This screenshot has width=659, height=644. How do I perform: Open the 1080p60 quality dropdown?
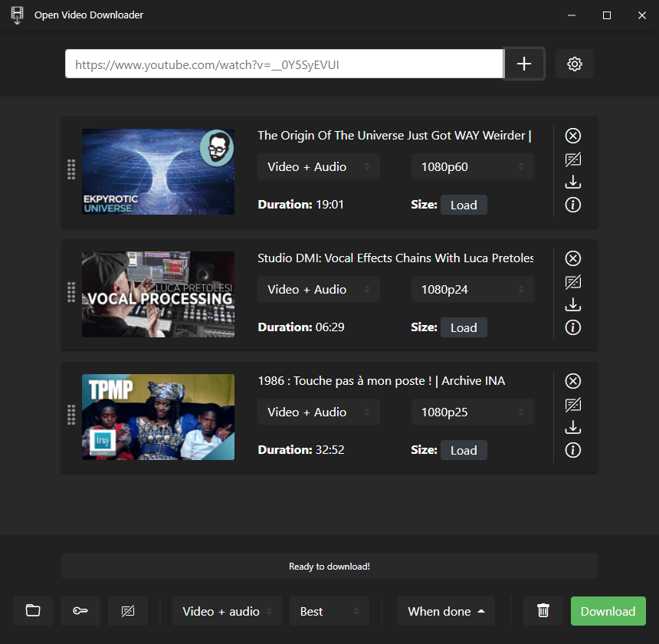(x=472, y=166)
